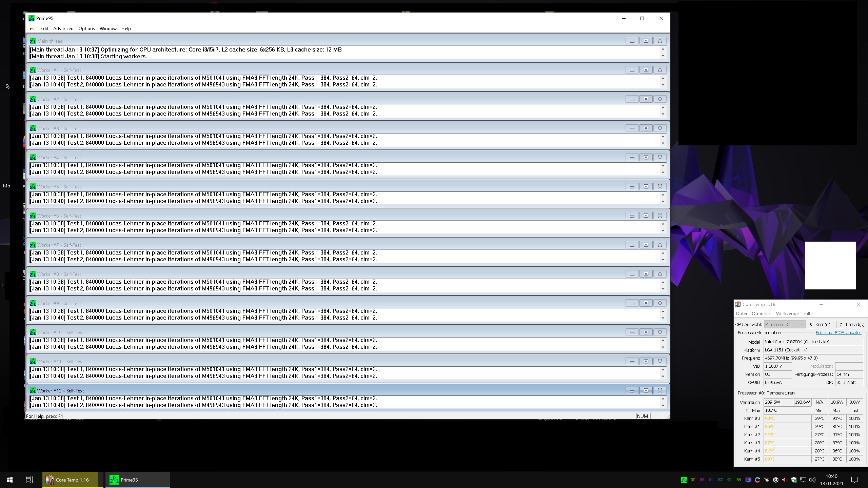Minimize the Worker #10 sub-window

[x=632, y=332]
